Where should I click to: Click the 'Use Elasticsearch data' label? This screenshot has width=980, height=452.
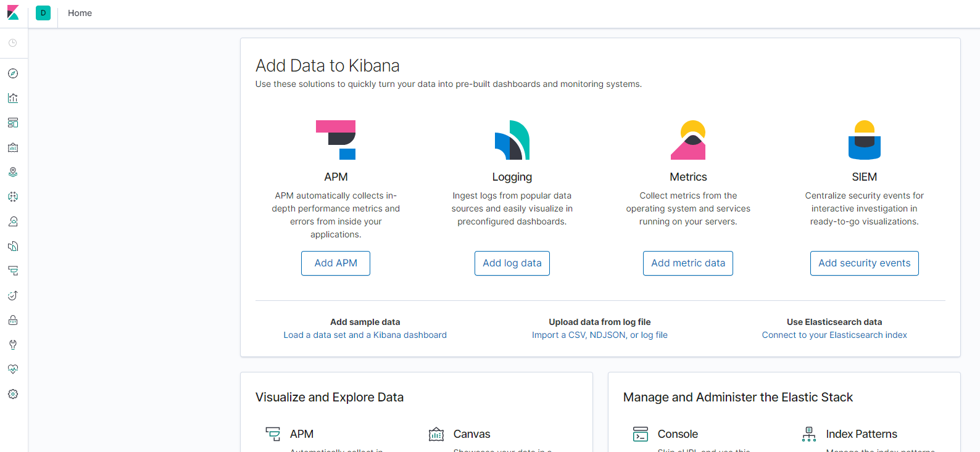click(834, 322)
